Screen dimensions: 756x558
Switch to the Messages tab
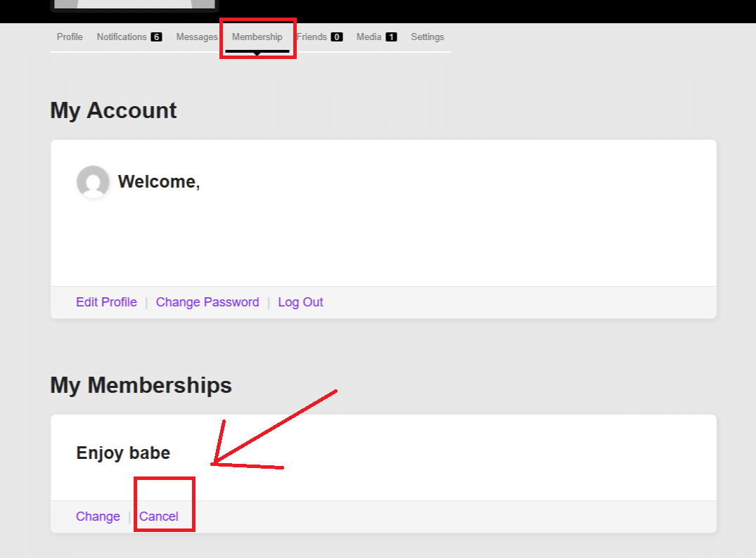click(197, 37)
